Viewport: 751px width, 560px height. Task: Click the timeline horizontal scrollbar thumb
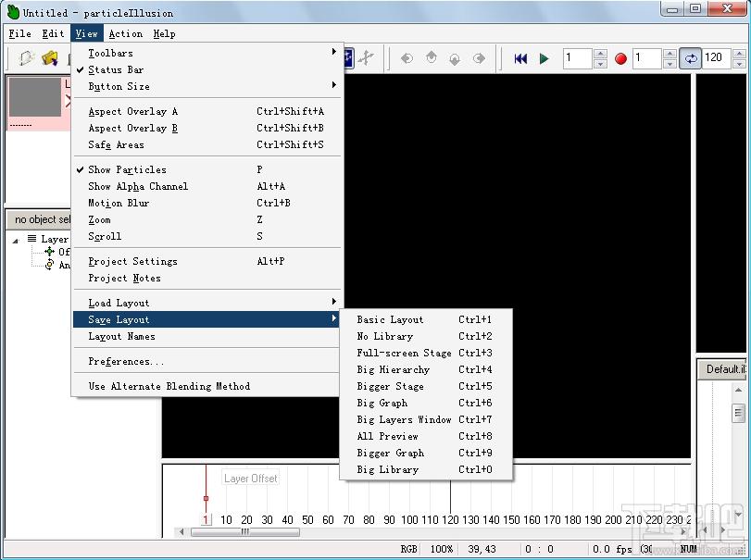pos(245,531)
